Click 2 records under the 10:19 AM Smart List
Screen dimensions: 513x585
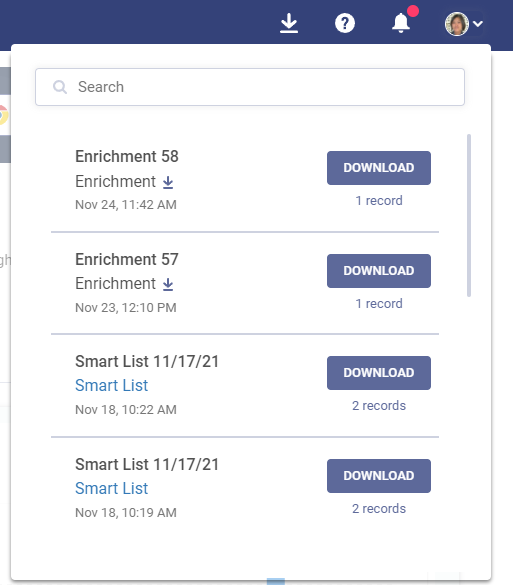tap(379, 509)
